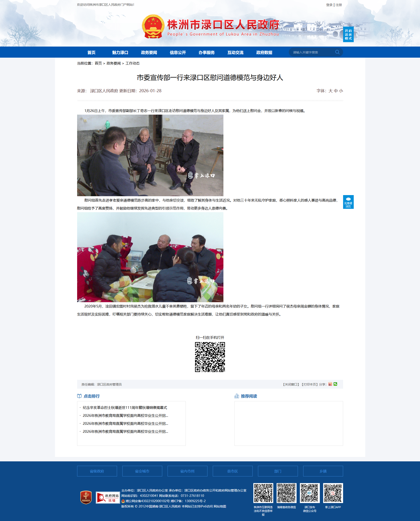Click the police badge beside 湘公网安备

tap(123, 501)
